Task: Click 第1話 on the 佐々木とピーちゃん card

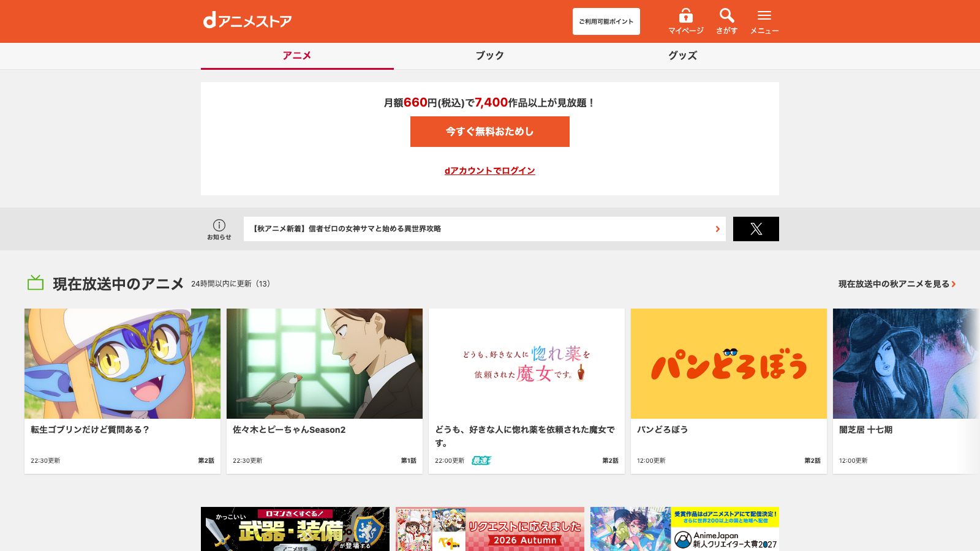Action: point(409,461)
